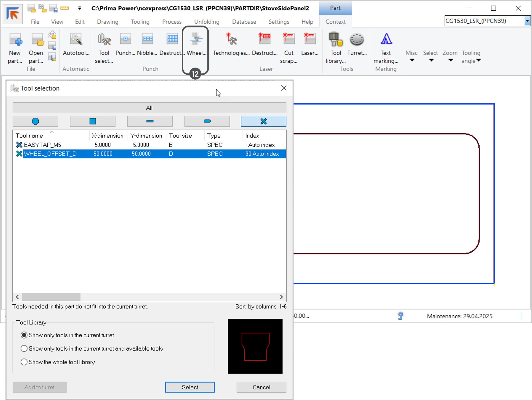Open the Turret configuration
Image resolution: width=532 pixels, height=400 pixels.
pos(357,44)
